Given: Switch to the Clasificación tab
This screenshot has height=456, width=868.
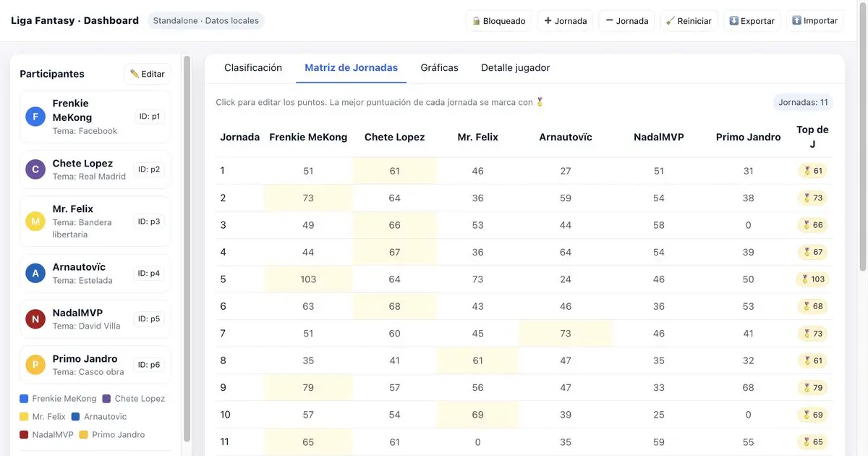Looking at the screenshot, I should pyautogui.click(x=253, y=68).
